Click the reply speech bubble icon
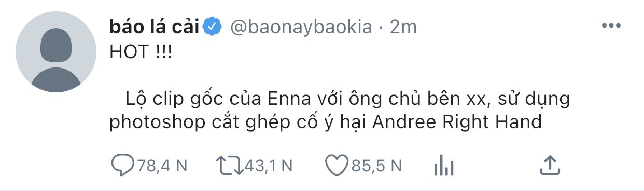The height and width of the screenshot is (191, 644). pos(123,166)
